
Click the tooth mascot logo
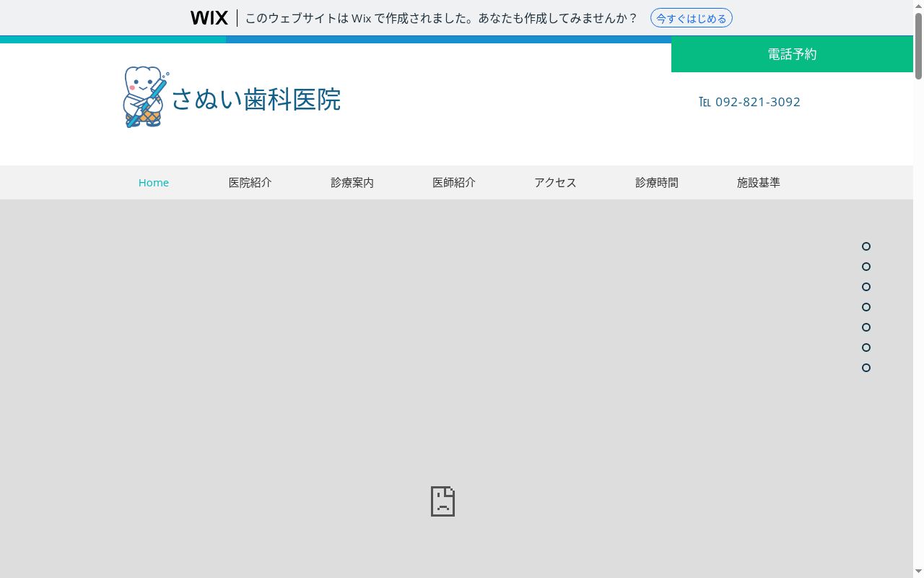tap(146, 97)
